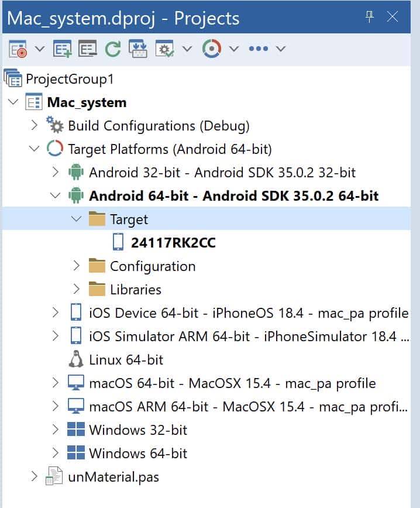Collapse the Mac_system project node
The image size is (420, 508).
(13, 102)
